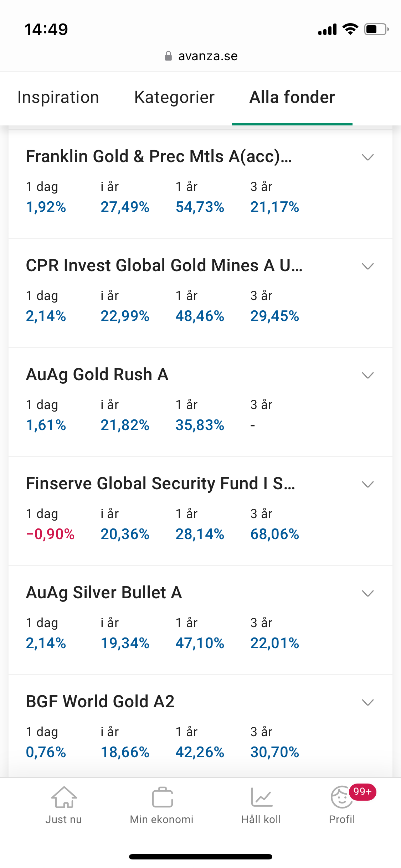
Task: Open the Just nu home icon
Action: [64, 797]
